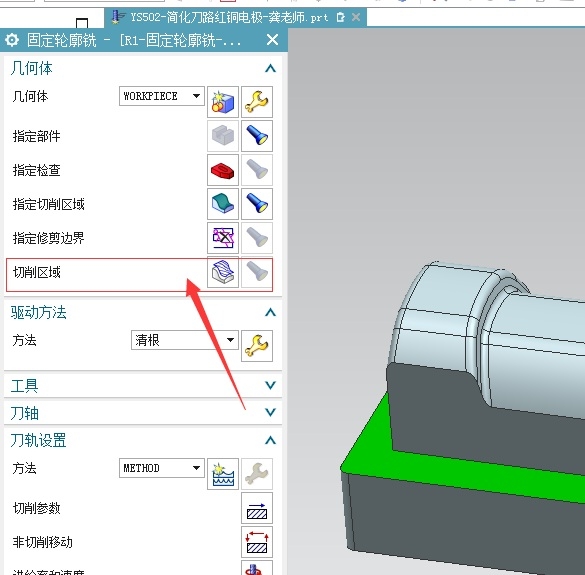Open 非切削移动 non-cutting moves icon
The image size is (585, 575).
coord(257,542)
